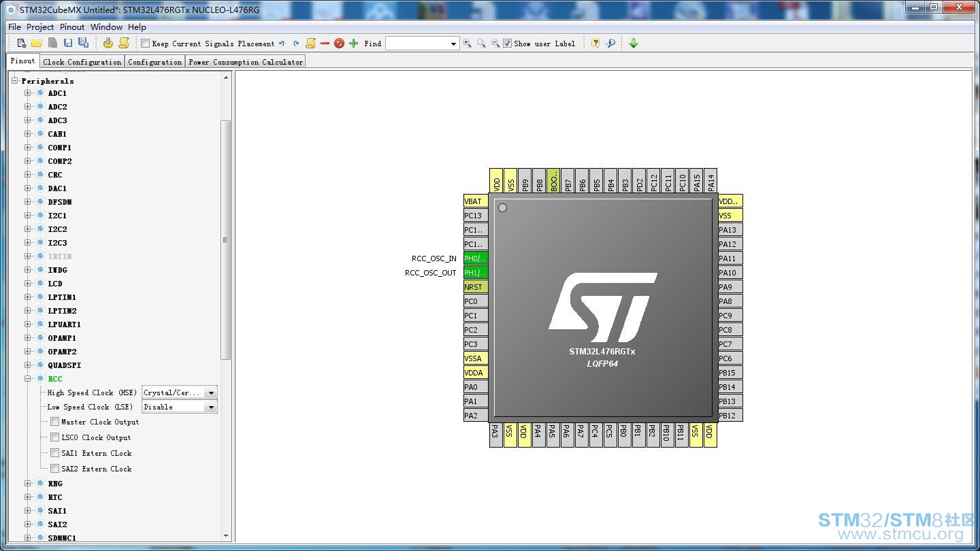Expand the CAN1 peripheral node
Screen dimensions: 980x551
[28, 134]
